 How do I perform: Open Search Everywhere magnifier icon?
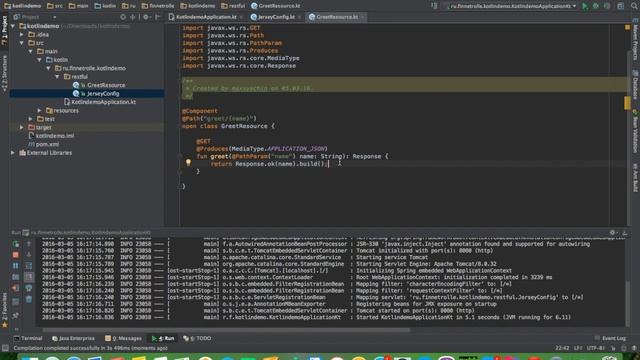coord(635,6)
